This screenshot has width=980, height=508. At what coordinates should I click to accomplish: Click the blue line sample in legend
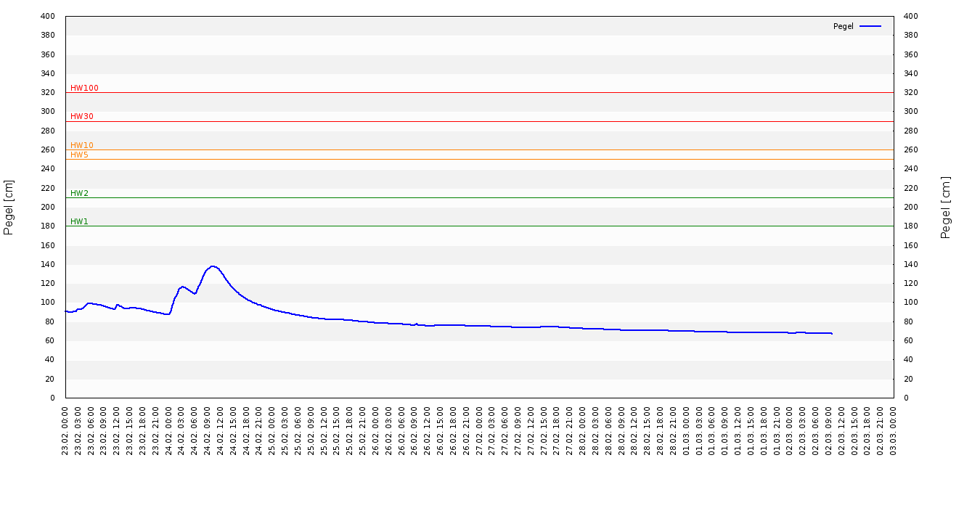click(x=870, y=26)
